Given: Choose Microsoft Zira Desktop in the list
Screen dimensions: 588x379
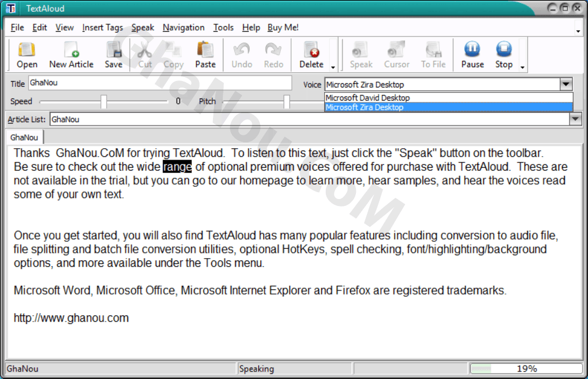Looking at the screenshot, I should [x=449, y=107].
